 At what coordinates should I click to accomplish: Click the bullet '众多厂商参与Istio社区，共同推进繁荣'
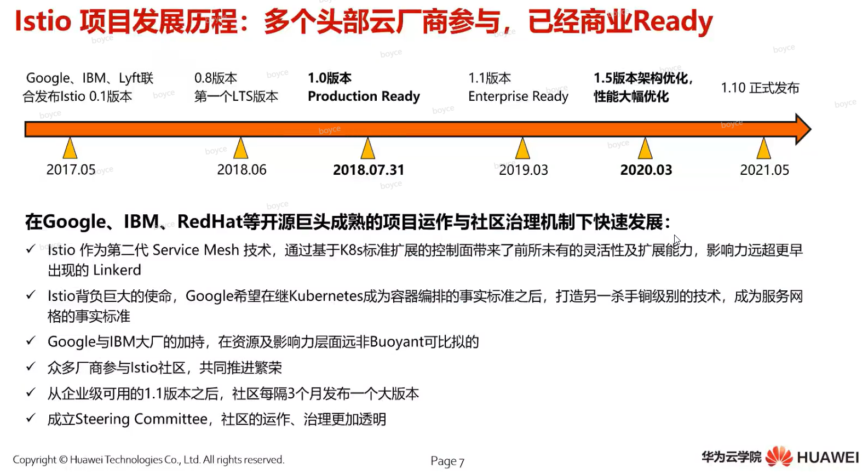(x=164, y=368)
